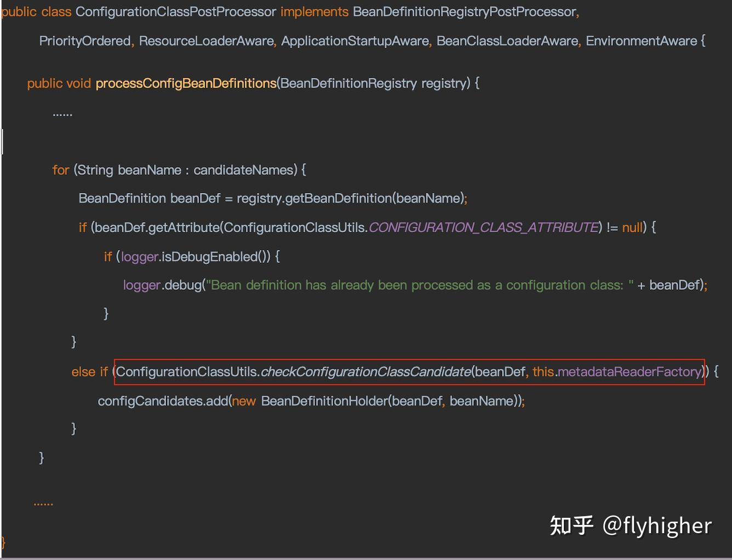Image resolution: width=732 pixels, height=560 pixels.
Task: Click the "Bean definition has already been processed" string
Action: (x=420, y=285)
